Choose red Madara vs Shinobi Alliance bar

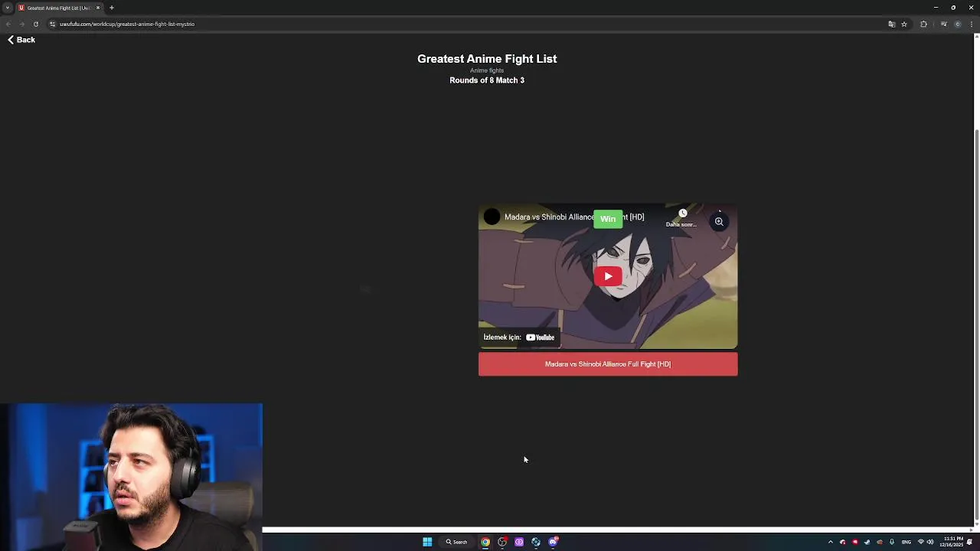point(608,364)
